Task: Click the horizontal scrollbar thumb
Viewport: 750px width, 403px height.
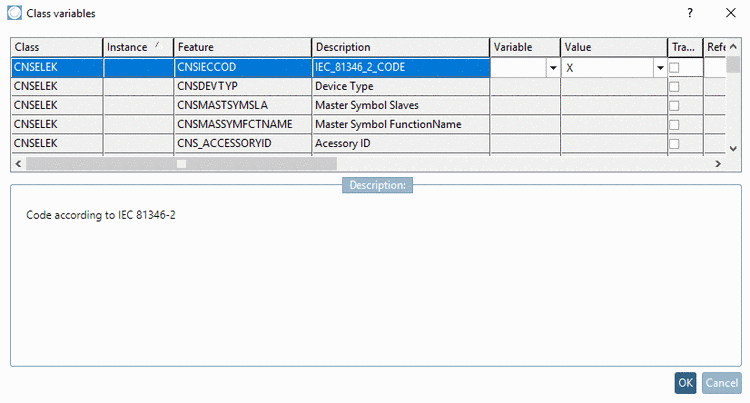Action: click(181, 164)
